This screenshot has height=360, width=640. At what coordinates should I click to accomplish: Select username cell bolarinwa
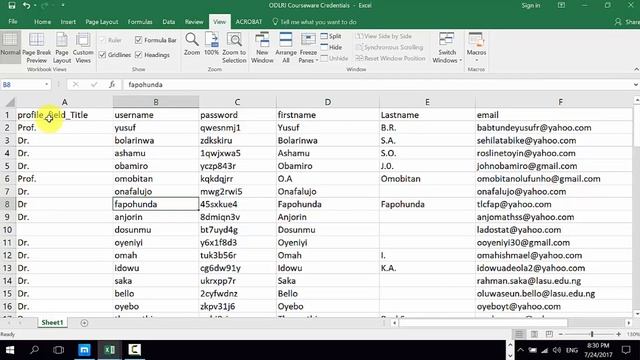pyautogui.click(x=156, y=140)
